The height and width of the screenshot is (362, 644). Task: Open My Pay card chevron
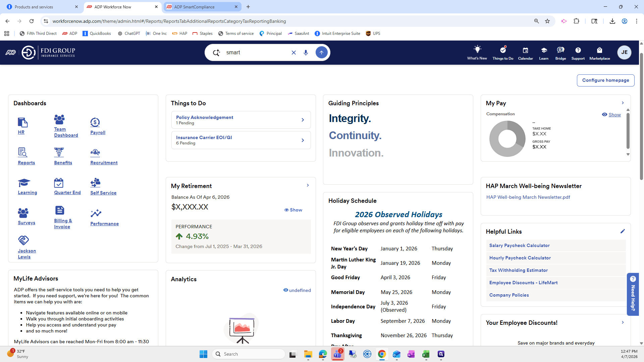[x=623, y=103]
